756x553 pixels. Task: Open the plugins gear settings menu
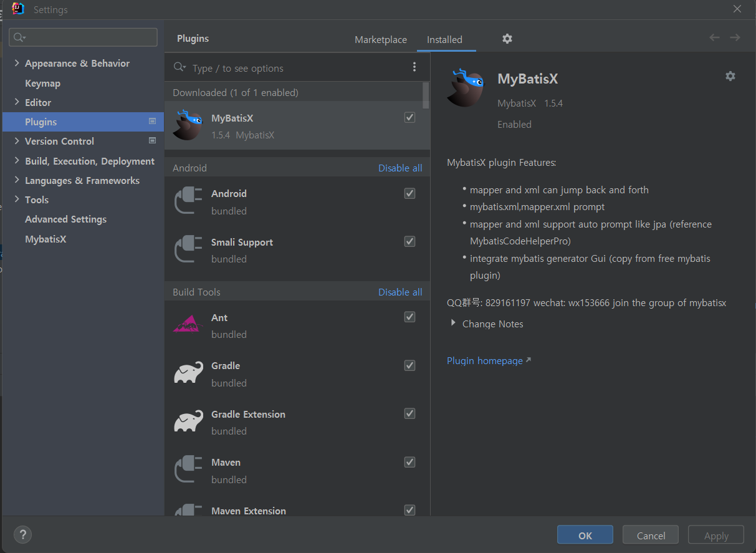tap(507, 39)
